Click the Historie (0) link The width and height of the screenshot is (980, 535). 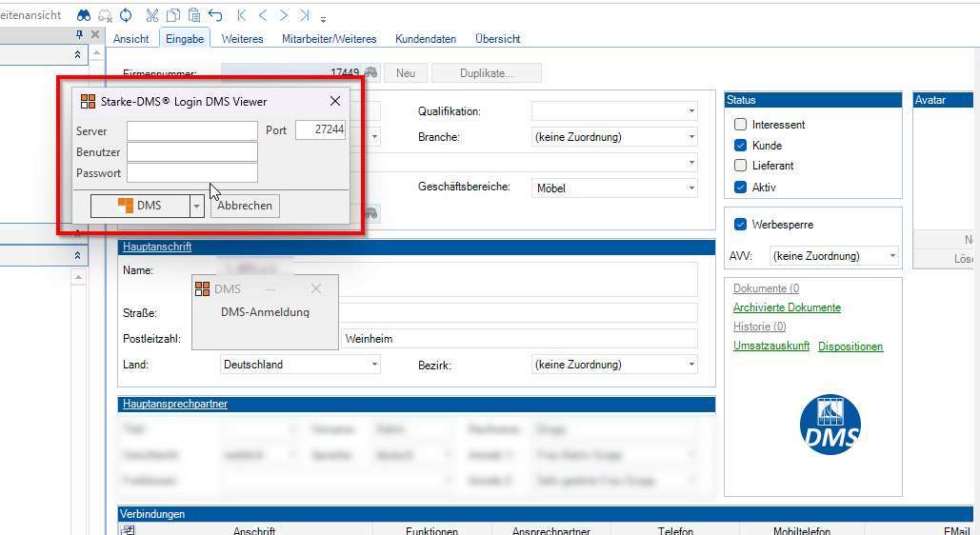pos(759,327)
